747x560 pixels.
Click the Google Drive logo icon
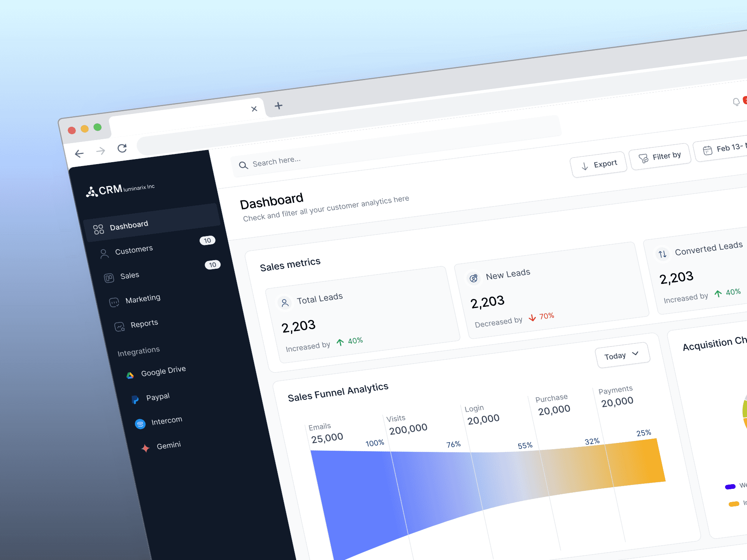pyautogui.click(x=130, y=375)
